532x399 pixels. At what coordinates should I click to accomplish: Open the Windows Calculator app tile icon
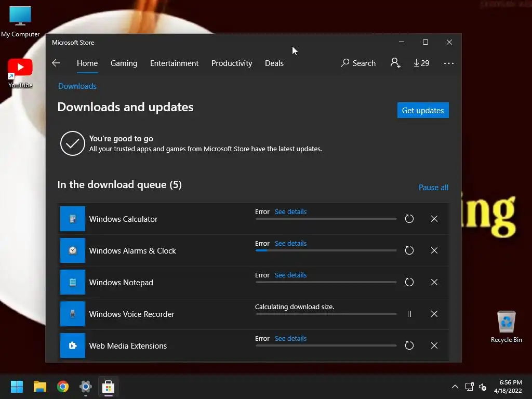73,219
